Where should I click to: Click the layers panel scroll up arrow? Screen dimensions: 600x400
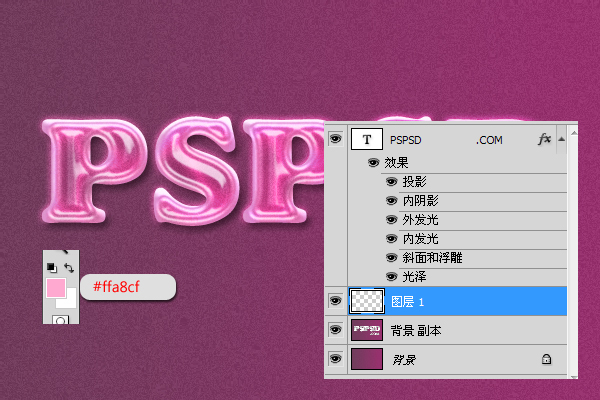574,133
